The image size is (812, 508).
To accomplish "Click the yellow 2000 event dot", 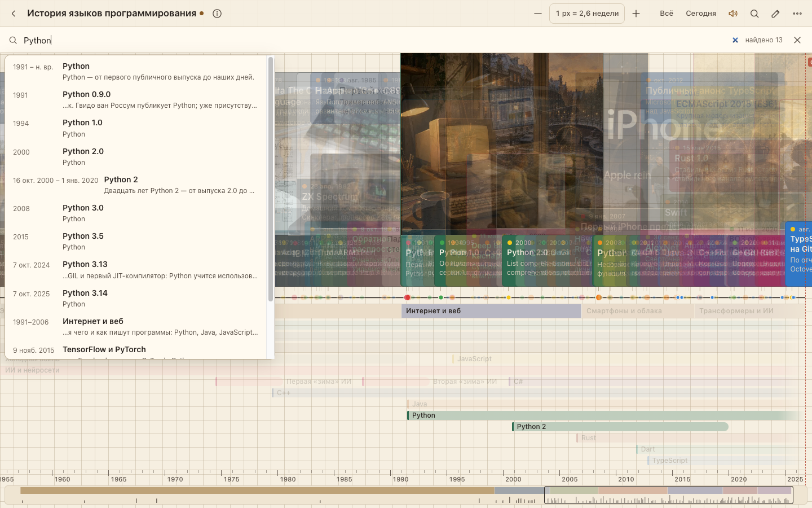I will (509, 297).
